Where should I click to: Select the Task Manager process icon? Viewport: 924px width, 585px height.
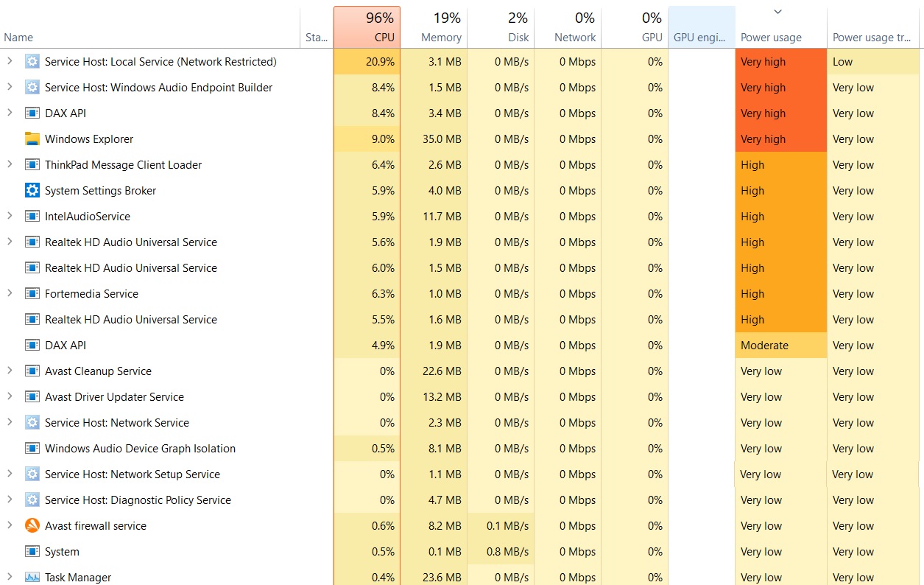32,578
